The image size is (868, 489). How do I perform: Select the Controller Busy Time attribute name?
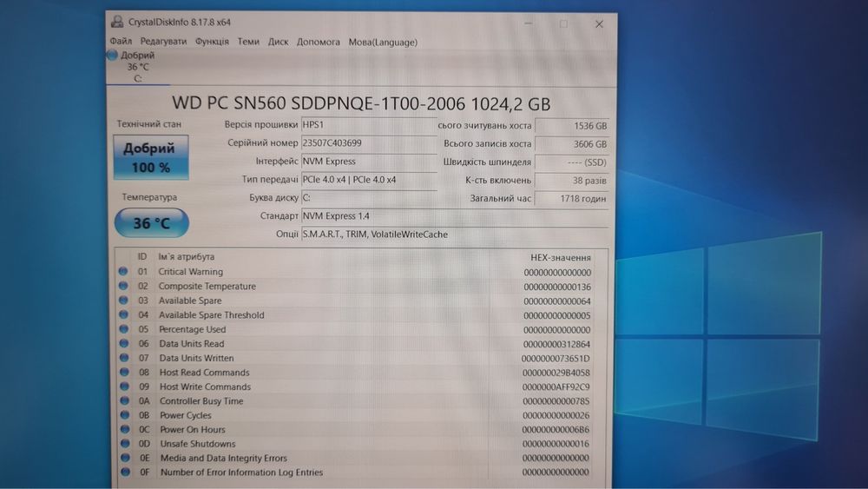[x=201, y=400]
